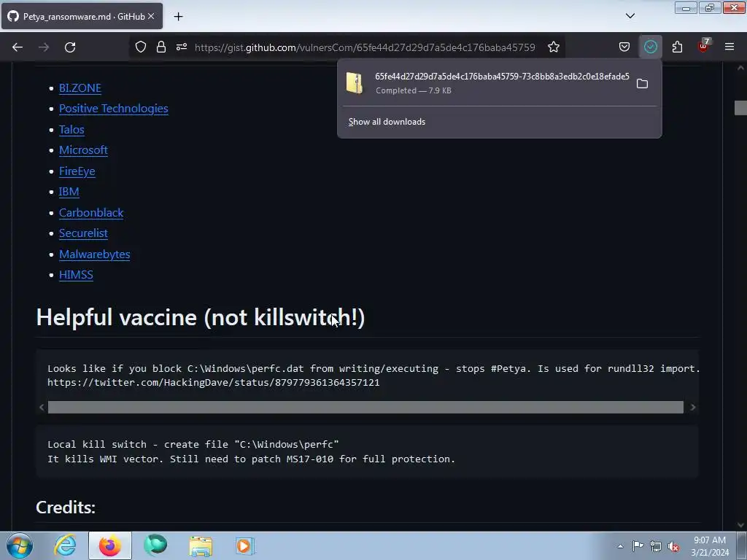747x560 pixels.
Task: Launch Internet Explorer from the taskbar
Action: click(65, 545)
